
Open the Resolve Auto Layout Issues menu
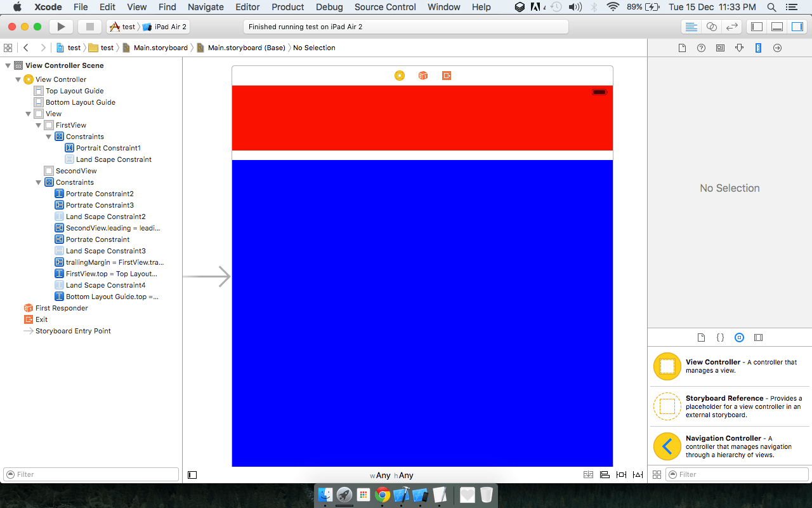(638, 475)
